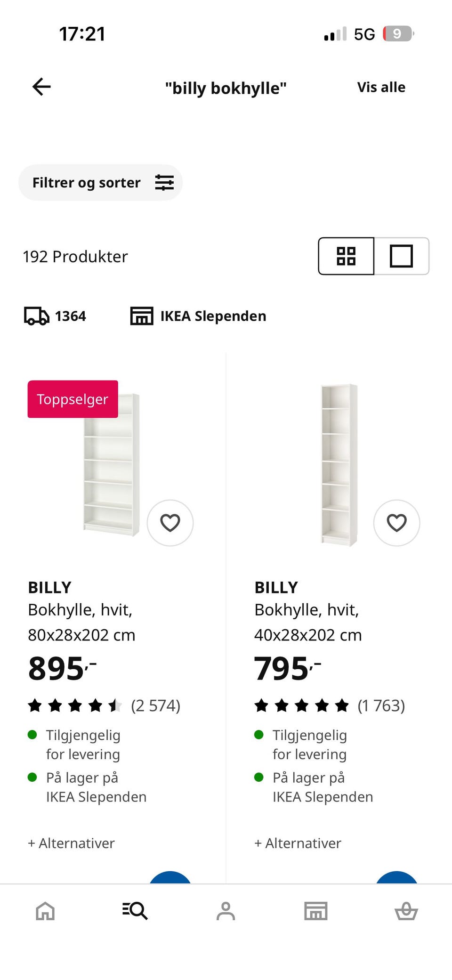Tap the back arrow icon
Image resolution: width=452 pixels, height=980 pixels.
tap(41, 87)
